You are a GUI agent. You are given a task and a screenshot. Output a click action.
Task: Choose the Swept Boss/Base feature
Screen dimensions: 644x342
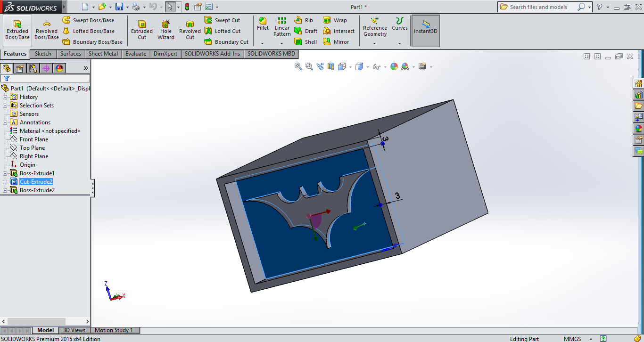[89, 20]
